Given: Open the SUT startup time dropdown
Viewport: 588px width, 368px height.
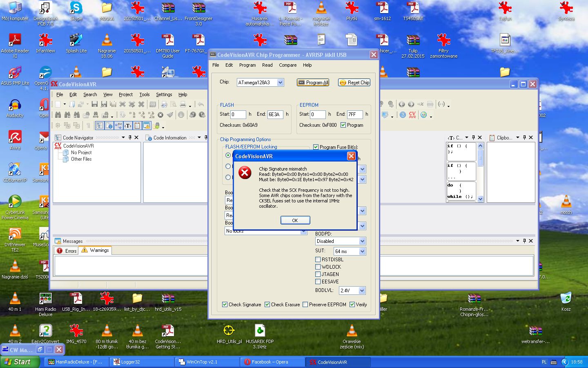Looking at the screenshot, I should click(362, 251).
